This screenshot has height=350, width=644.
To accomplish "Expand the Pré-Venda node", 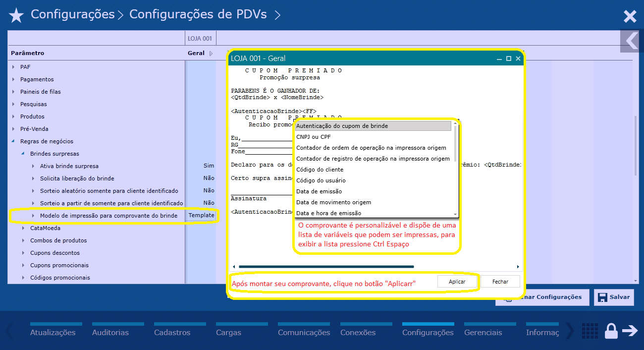I will [x=13, y=129].
